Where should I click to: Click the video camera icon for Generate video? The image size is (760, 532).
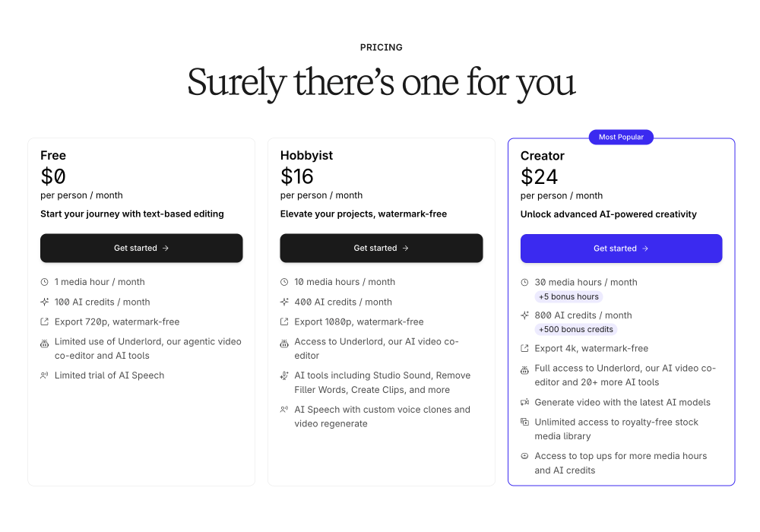point(524,402)
